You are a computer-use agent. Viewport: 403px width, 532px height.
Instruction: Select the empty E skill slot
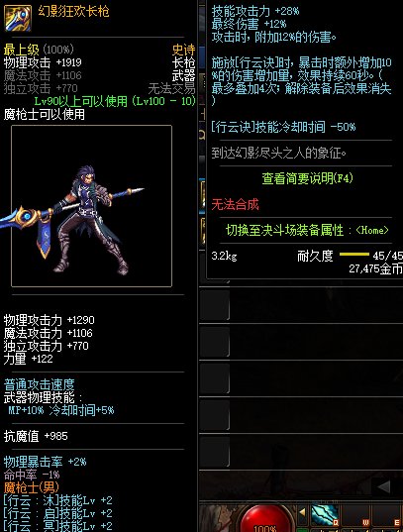click(387, 515)
